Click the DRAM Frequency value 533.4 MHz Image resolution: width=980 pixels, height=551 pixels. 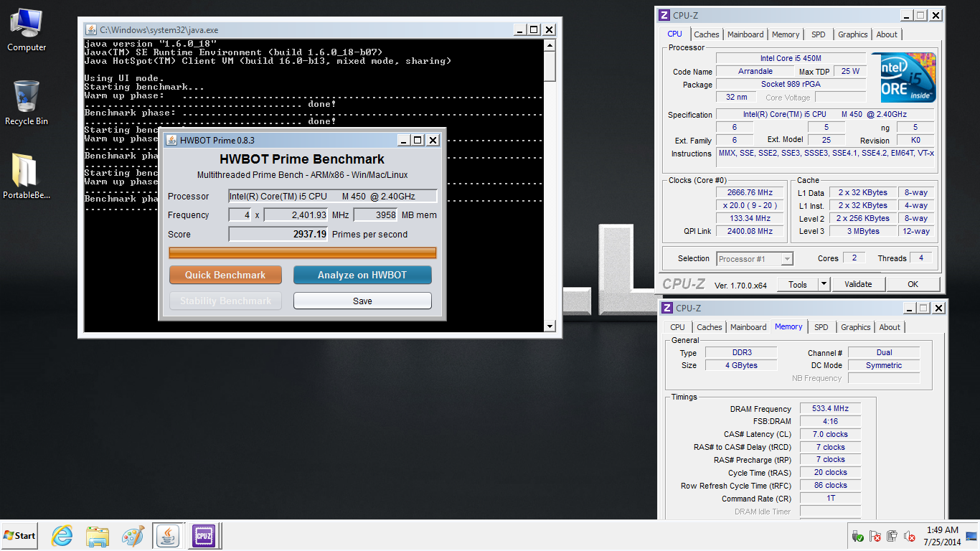pyautogui.click(x=830, y=409)
